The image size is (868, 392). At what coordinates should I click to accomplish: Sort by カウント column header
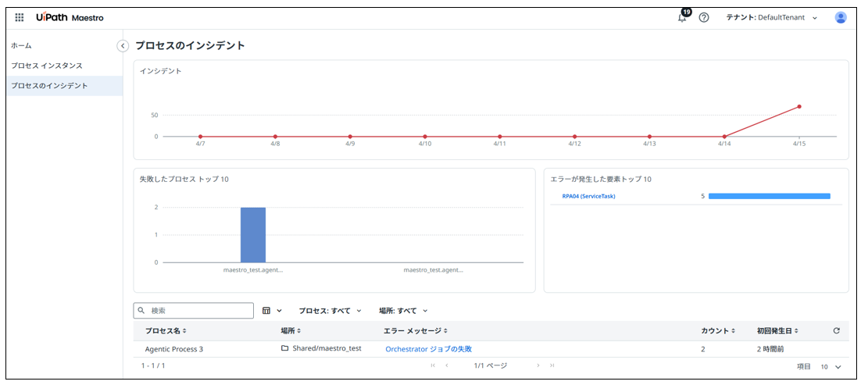717,331
